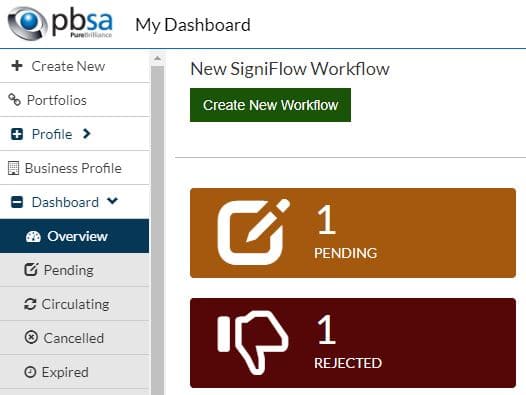The image size is (526, 395).
Task: Click the Circulating refresh-arrows icon
Action: coord(30,304)
